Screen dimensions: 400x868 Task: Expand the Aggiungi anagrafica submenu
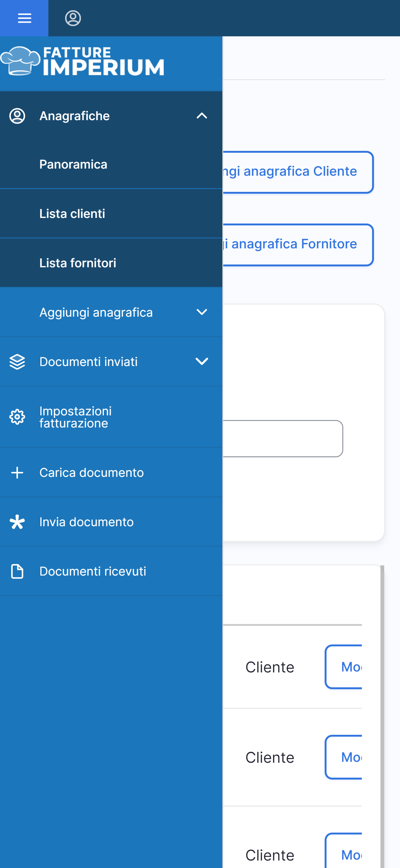point(202,312)
